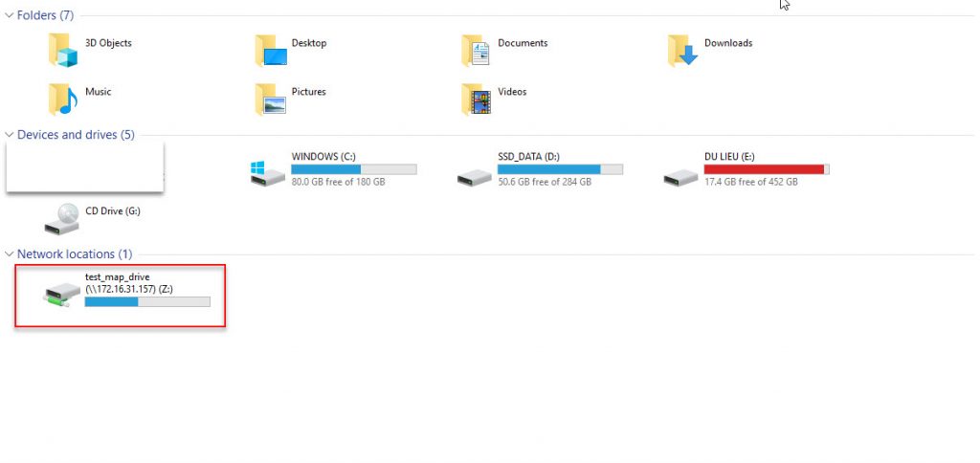Open the Videos folder icon
Image resolution: width=980 pixels, height=463 pixels.
coord(476,99)
